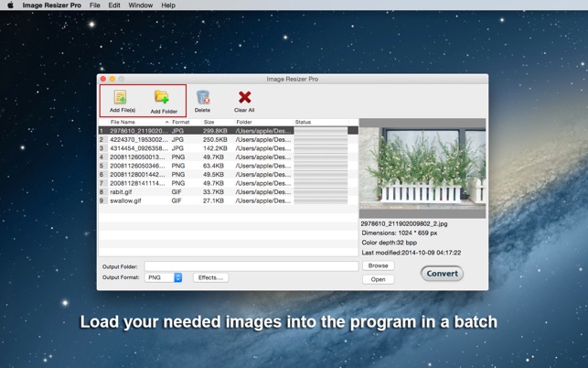Click the 63.4KB size cell
This screenshot has width=588, height=368.
pos(213,166)
